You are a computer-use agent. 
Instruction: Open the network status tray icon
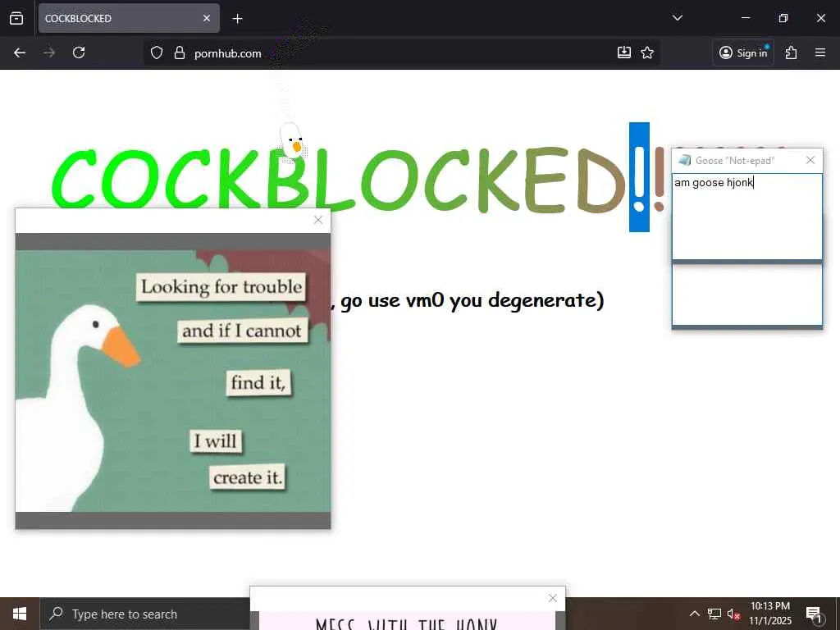pos(714,614)
